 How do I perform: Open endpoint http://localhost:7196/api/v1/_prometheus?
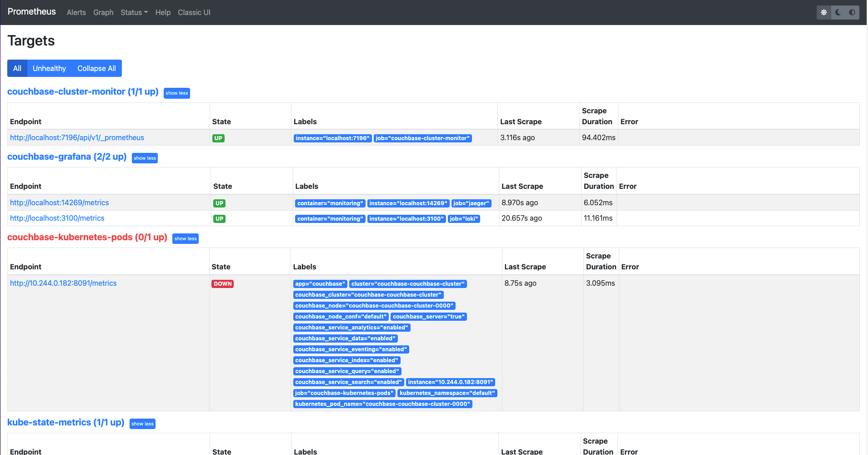point(77,137)
